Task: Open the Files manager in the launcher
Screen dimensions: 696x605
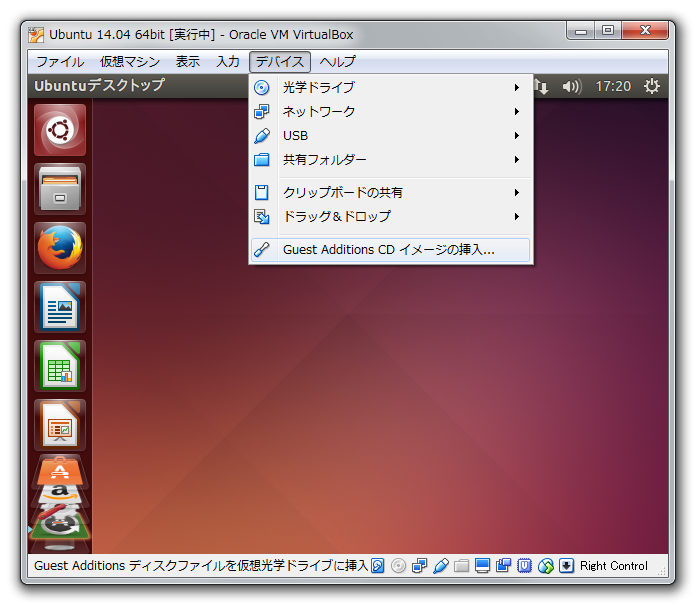Action: point(60,189)
